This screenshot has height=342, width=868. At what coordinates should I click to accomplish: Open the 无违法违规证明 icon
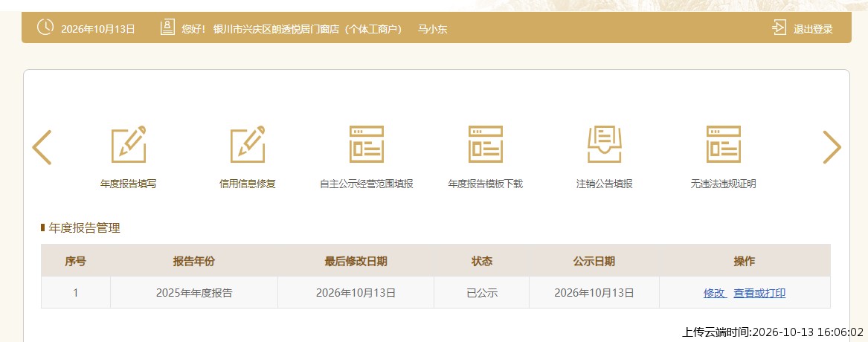[x=723, y=144]
